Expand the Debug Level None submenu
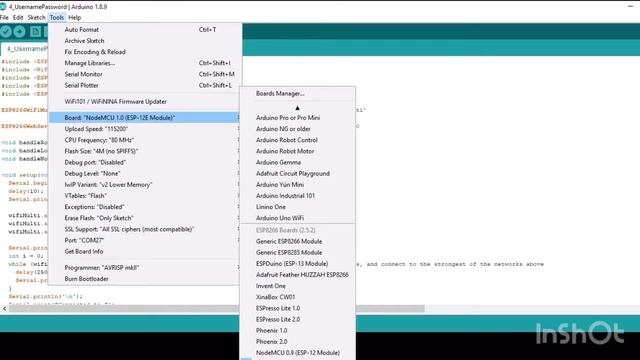Screen dimensions: 640x360 tap(144, 173)
